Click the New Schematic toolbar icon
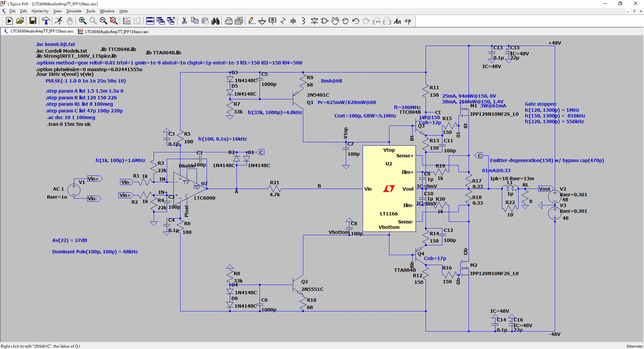The width and height of the screenshot is (644, 349). tap(8, 20)
